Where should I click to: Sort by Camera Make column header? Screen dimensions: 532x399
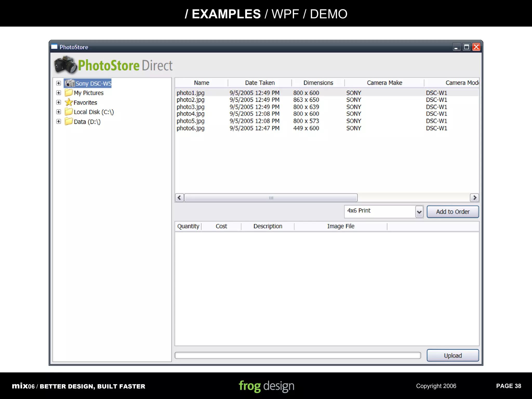tap(384, 83)
